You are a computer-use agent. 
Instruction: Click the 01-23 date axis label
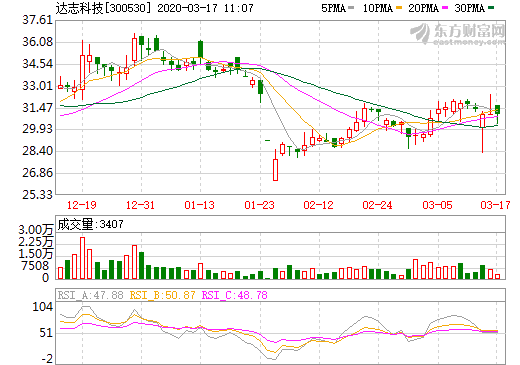259,205
